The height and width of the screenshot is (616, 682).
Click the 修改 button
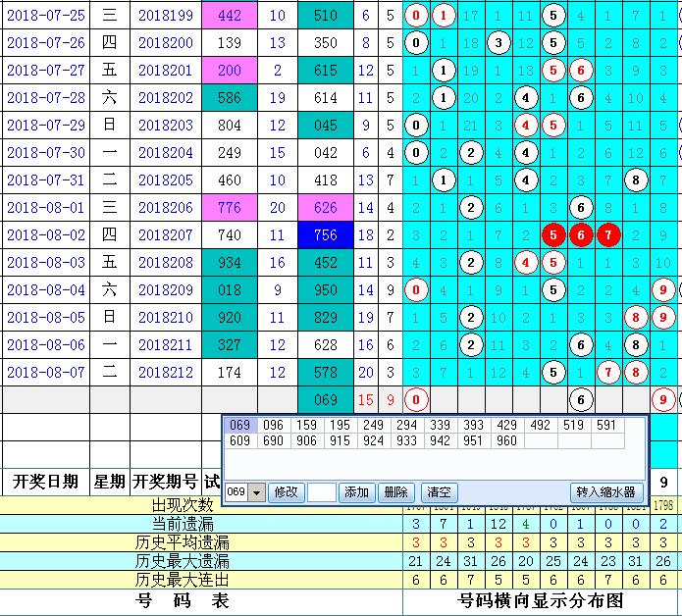pos(286,492)
